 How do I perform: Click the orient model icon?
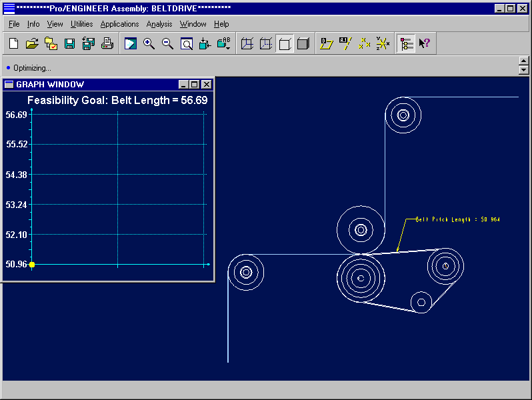pyautogui.click(x=205, y=44)
